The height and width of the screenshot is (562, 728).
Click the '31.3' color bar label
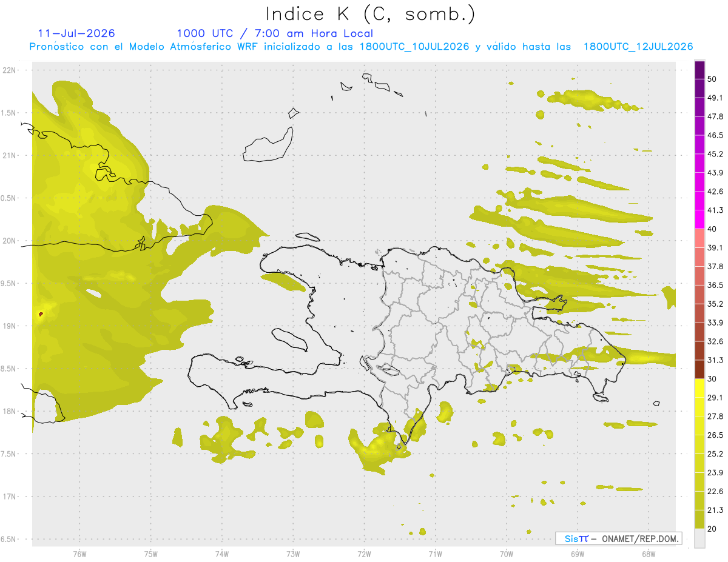[x=715, y=360]
